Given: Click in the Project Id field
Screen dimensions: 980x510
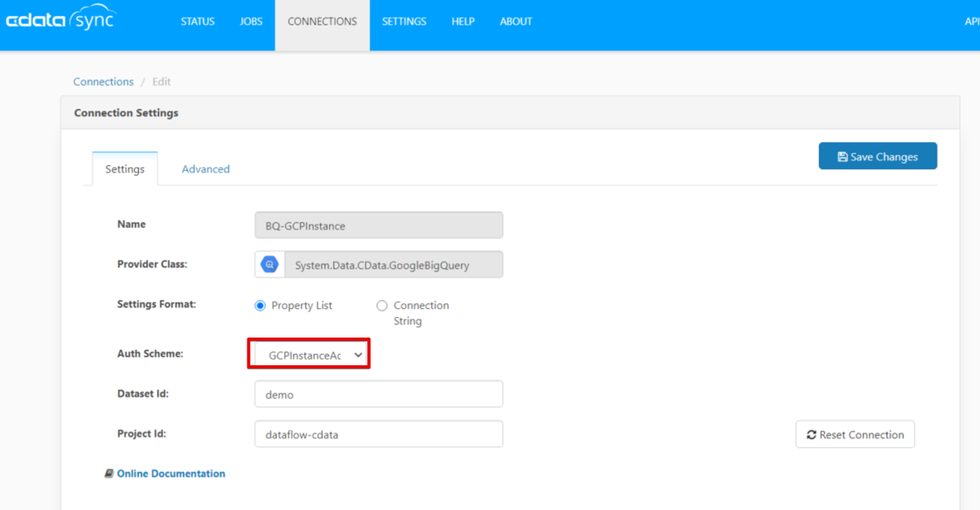Looking at the screenshot, I should (379, 435).
